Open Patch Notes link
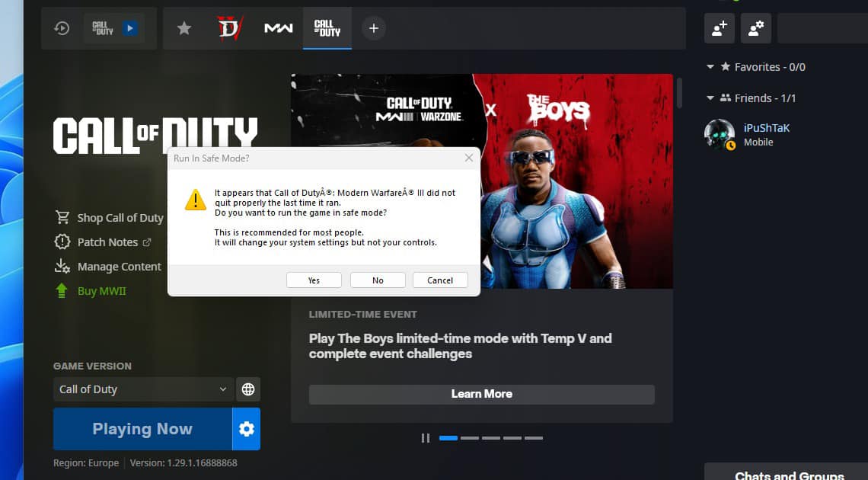868x480 pixels. [107, 242]
